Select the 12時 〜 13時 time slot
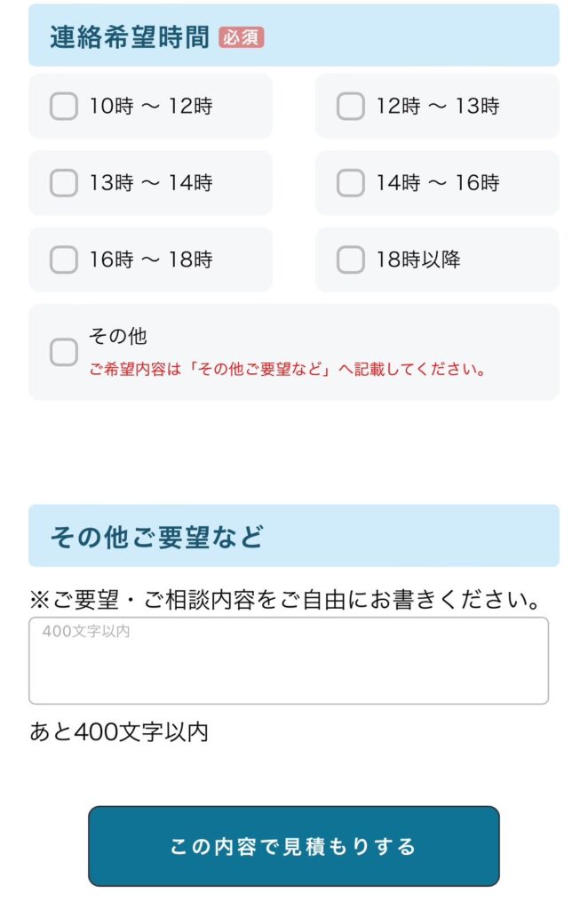The image size is (588, 910). (x=349, y=106)
